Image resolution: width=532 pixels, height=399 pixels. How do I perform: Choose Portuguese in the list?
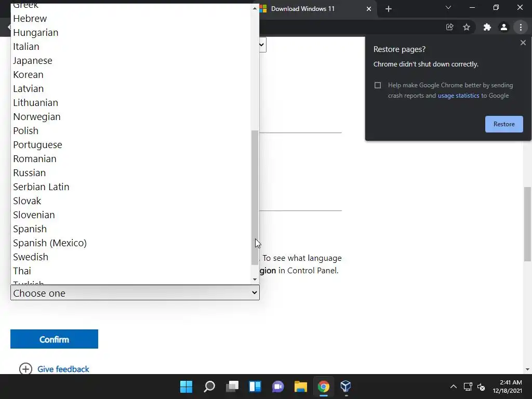(x=130, y=145)
